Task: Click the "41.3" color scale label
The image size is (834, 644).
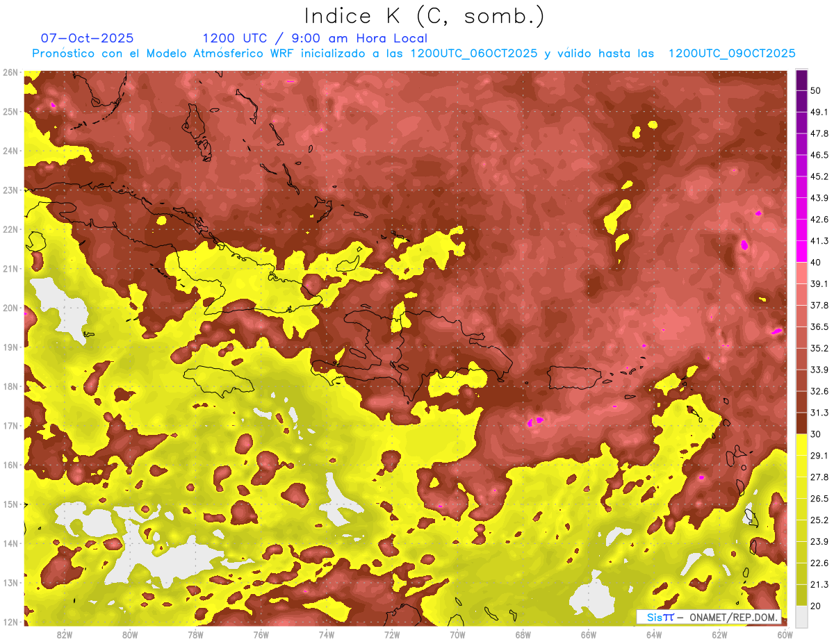Action: coord(819,241)
